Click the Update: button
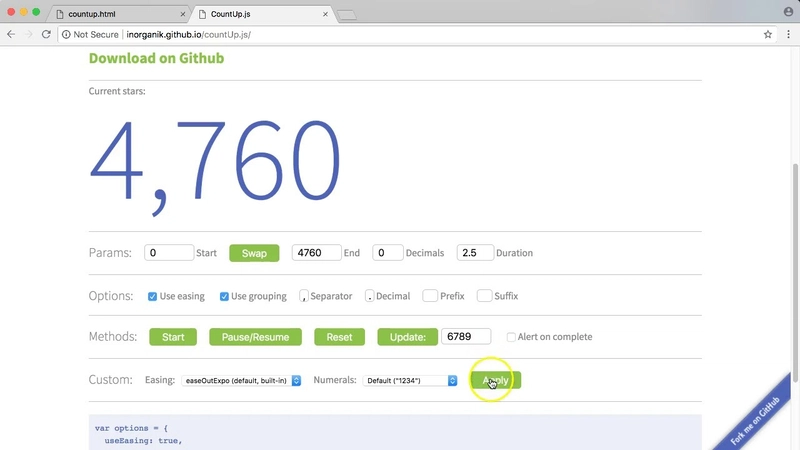 pyautogui.click(x=407, y=337)
